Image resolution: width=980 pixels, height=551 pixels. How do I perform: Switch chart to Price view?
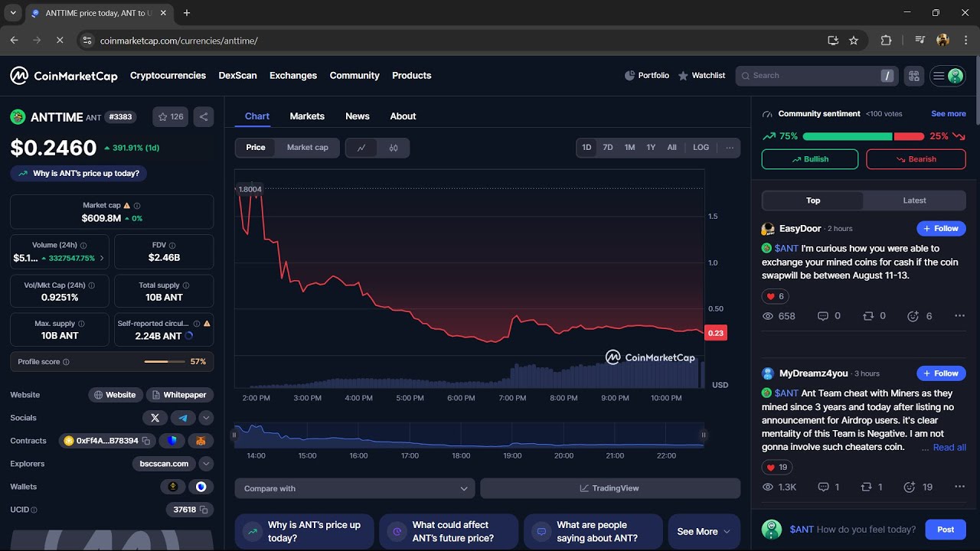pyautogui.click(x=256, y=148)
